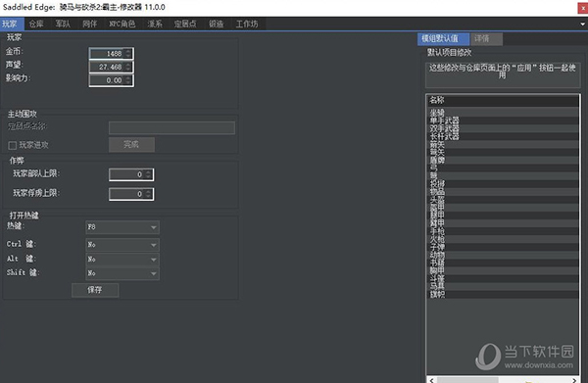
Task: Click the 影响力 value field
Action: point(107,80)
